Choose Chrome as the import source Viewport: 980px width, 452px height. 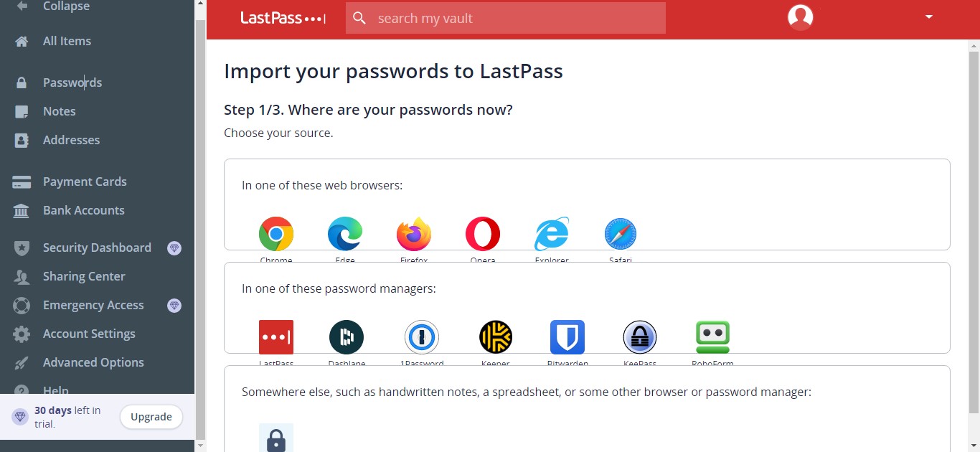coord(276,234)
